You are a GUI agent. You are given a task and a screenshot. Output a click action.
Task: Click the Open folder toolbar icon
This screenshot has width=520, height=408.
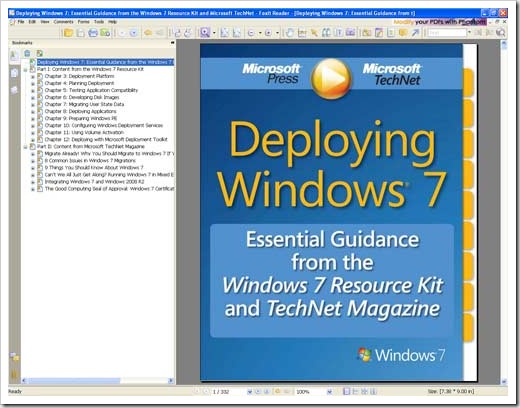point(68,33)
